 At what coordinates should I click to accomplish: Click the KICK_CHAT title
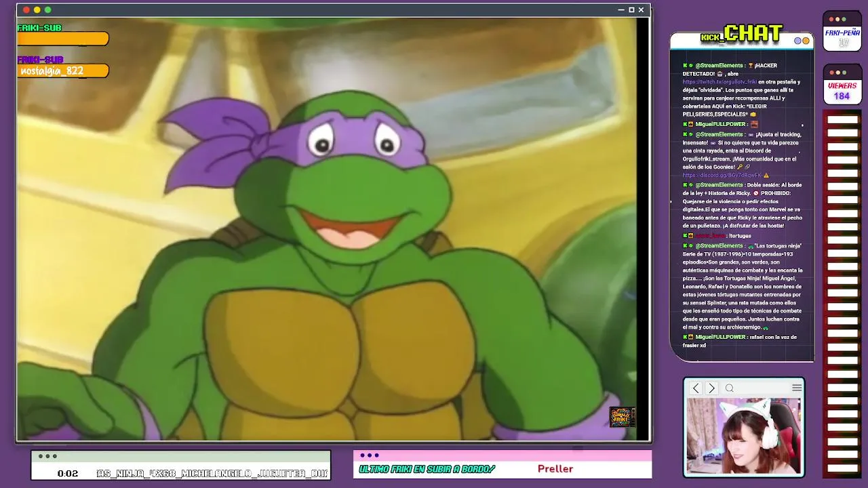742,34
